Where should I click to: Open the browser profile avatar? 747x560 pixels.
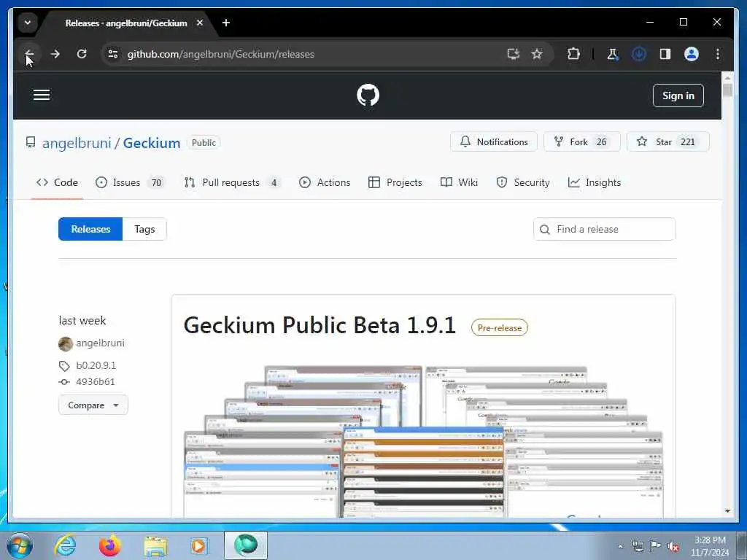pyautogui.click(x=692, y=54)
